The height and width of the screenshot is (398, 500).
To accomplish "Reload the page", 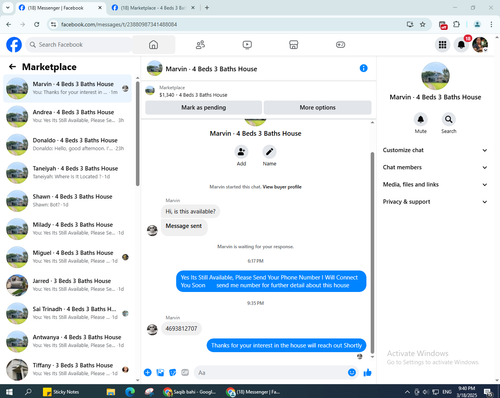I will pyautogui.click(x=37, y=24).
